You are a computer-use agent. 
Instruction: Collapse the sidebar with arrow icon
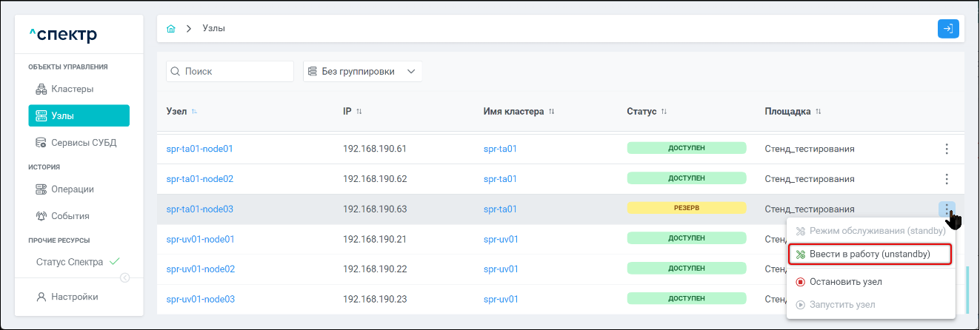(124, 278)
